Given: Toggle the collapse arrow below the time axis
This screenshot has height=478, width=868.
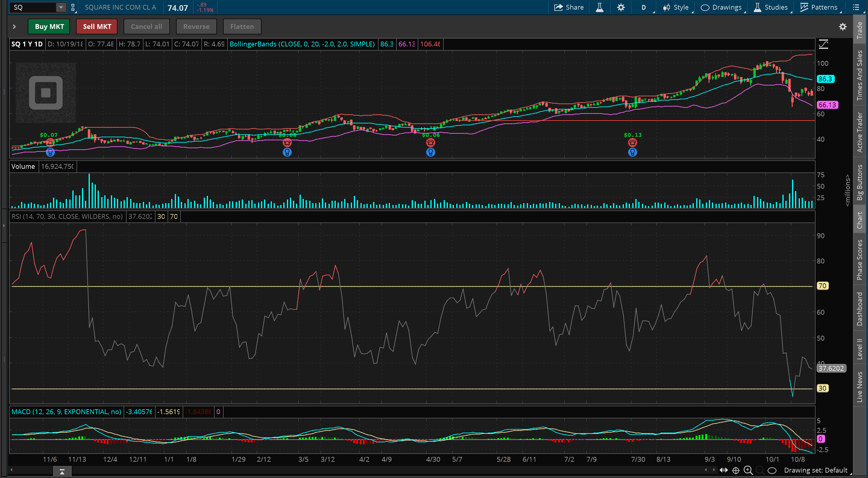Looking at the screenshot, I should (62, 472).
